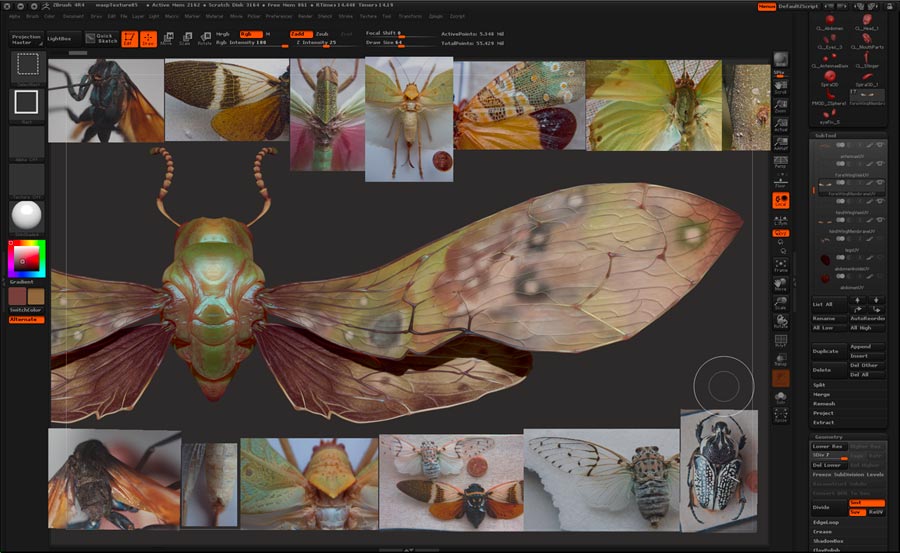Expand the Geometry panel header
900x553 pixels.
click(x=828, y=437)
